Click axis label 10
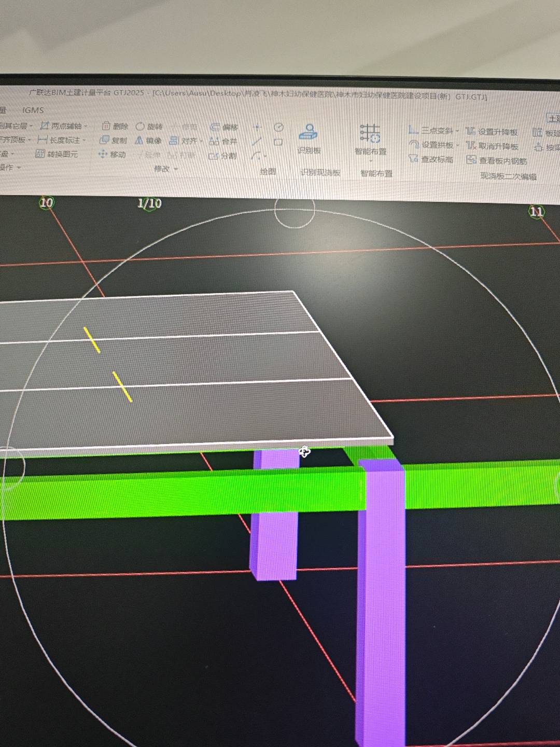Image resolution: width=560 pixels, height=747 pixels. pyautogui.click(x=46, y=203)
